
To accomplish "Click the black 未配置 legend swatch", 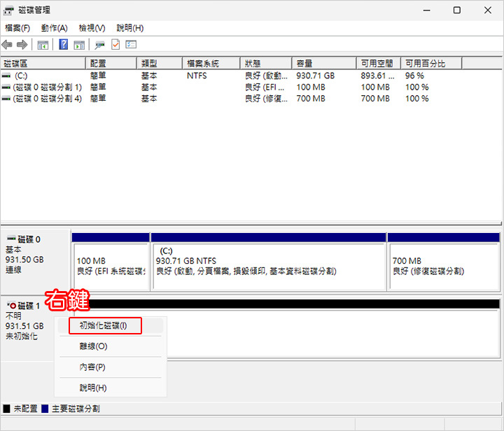I will click(6, 409).
